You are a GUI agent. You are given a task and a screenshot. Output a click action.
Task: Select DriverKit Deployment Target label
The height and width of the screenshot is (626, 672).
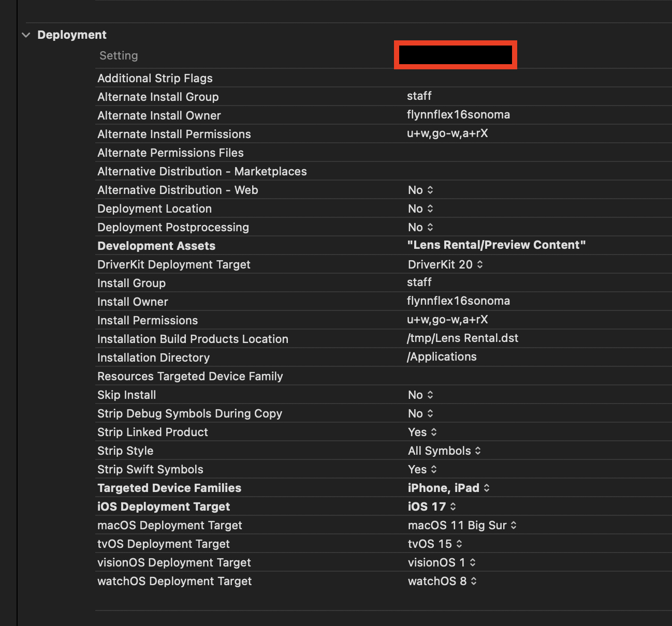point(174,265)
